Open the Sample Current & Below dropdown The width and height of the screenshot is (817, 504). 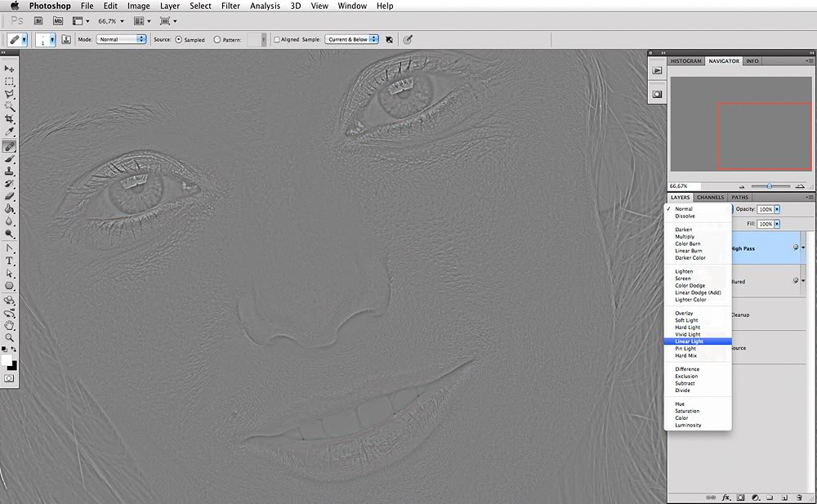point(351,39)
